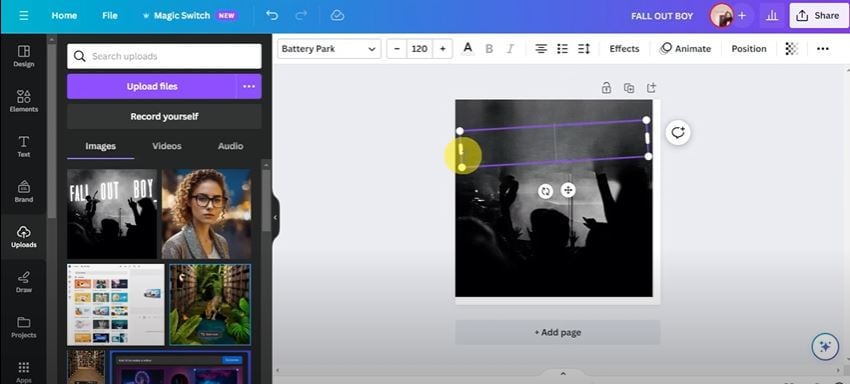Increase font size with plus button

(442, 49)
